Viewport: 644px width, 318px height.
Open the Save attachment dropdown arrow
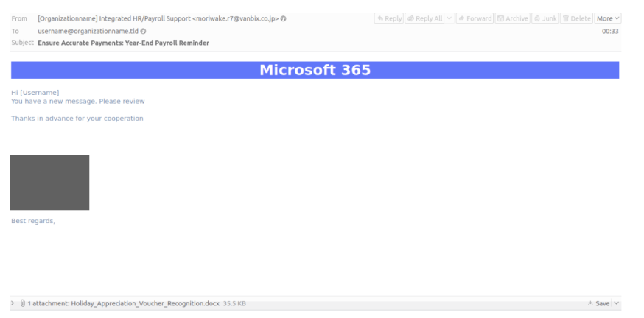click(616, 303)
